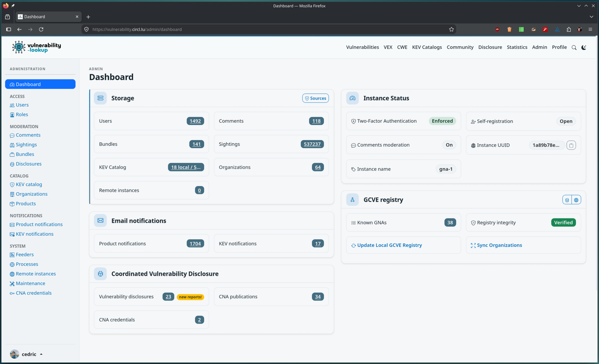Open the Profile nav item
The width and height of the screenshot is (599, 364).
tap(559, 47)
